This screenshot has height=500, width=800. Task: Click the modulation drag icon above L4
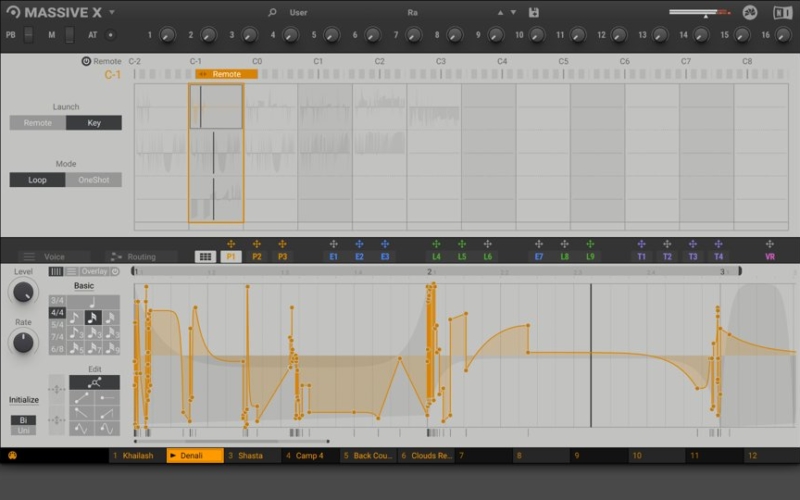[x=436, y=244]
